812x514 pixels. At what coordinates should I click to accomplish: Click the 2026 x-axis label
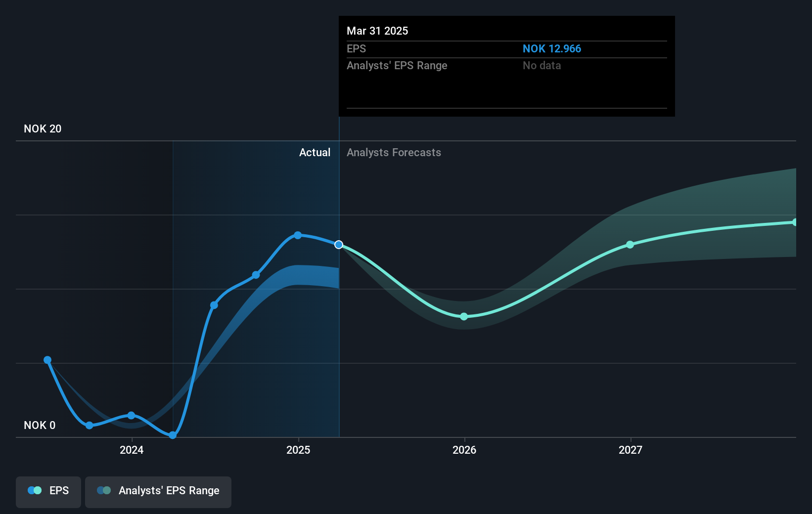pyautogui.click(x=464, y=450)
